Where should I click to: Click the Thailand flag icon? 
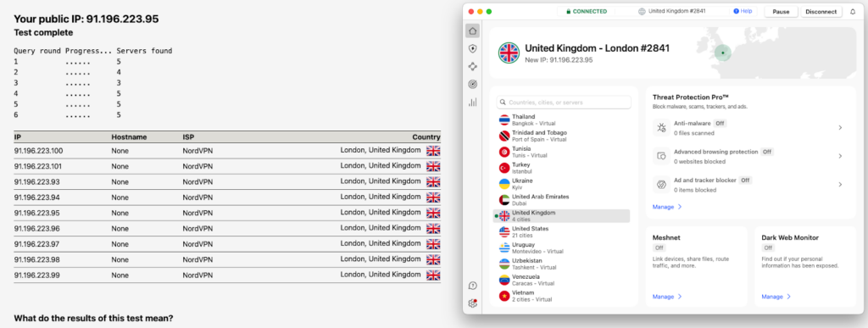pos(504,120)
